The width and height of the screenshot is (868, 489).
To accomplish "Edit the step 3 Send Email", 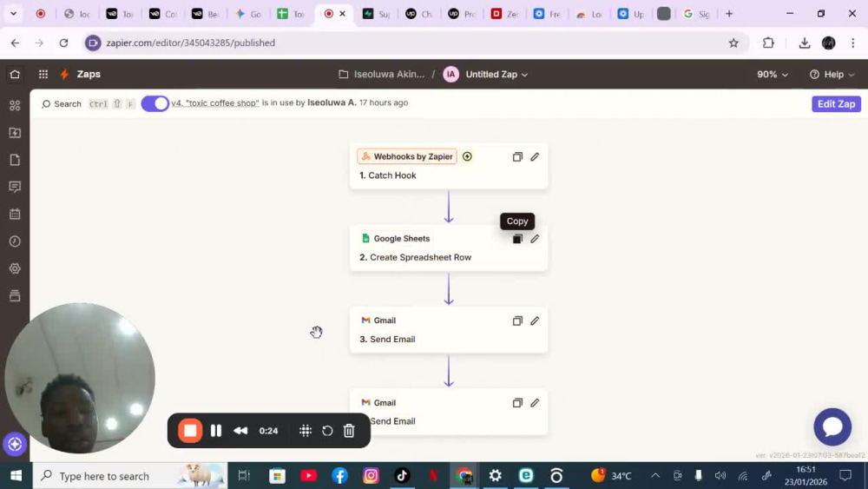I will 535,320.
